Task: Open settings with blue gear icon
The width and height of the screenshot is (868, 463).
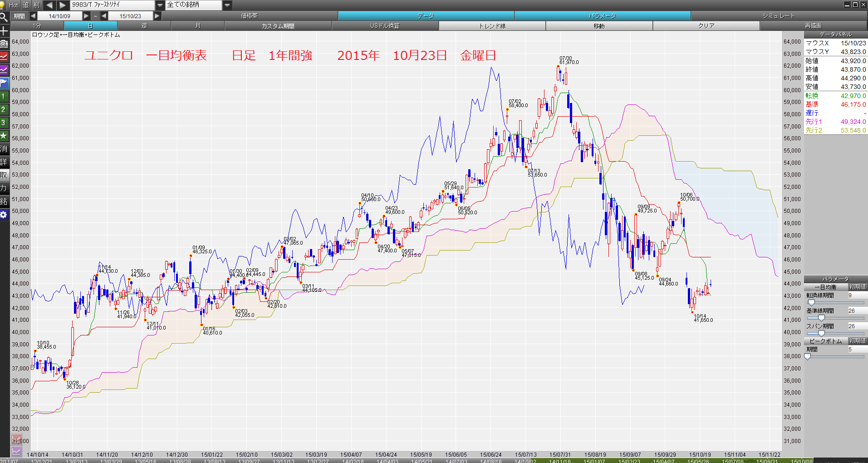Action: pyautogui.click(x=4, y=215)
